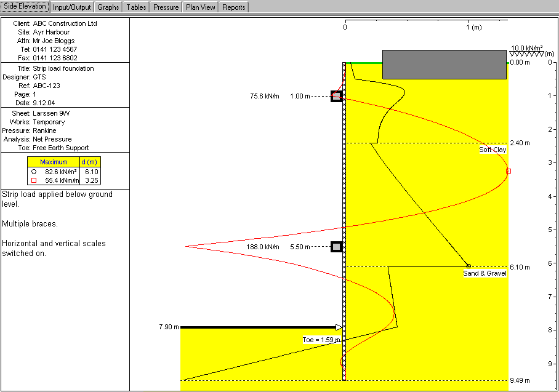The height and width of the screenshot is (392, 559).
Task: Click the red square maximum moment marker on the curve
Action: pyautogui.click(x=508, y=171)
